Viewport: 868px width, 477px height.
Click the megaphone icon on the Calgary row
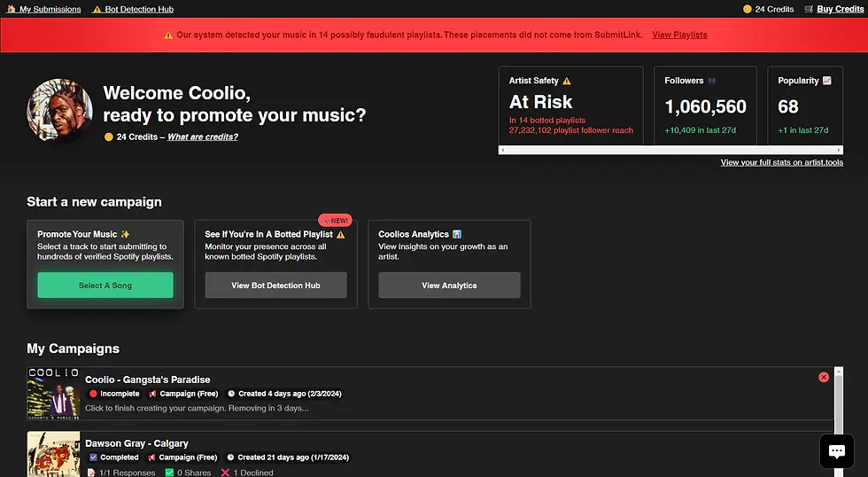pyautogui.click(x=151, y=457)
